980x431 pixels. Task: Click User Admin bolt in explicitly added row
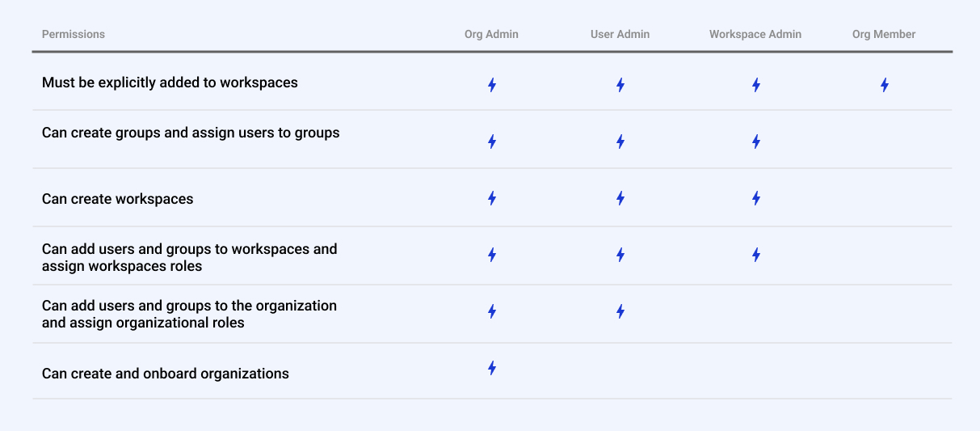[x=620, y=85]
